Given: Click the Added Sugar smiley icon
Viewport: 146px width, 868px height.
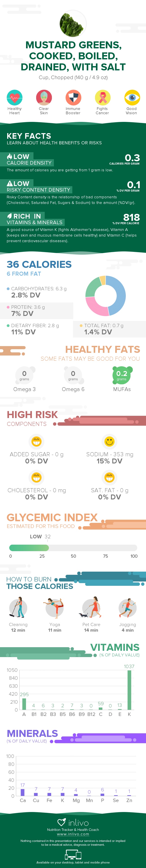Looking at the screenshot, I should tap(36, 441).
